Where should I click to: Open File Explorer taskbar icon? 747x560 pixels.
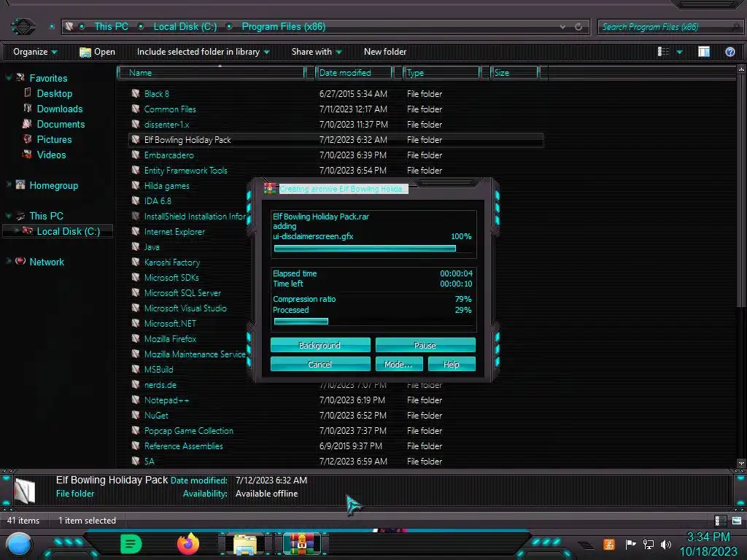(245, 544)
